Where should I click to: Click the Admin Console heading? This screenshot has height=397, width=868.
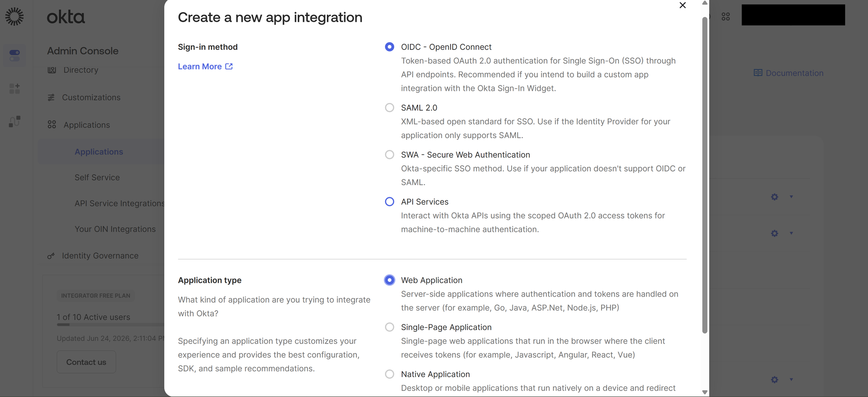coord(83,51)
